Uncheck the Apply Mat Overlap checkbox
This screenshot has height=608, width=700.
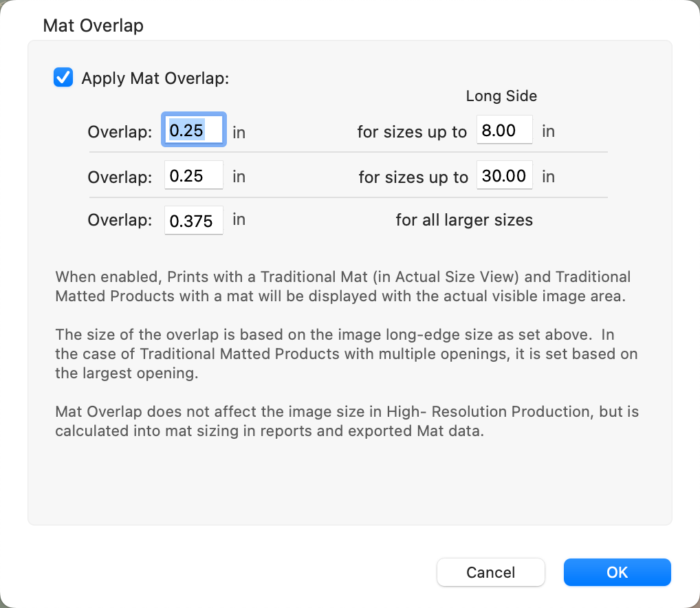coord(63,78)
